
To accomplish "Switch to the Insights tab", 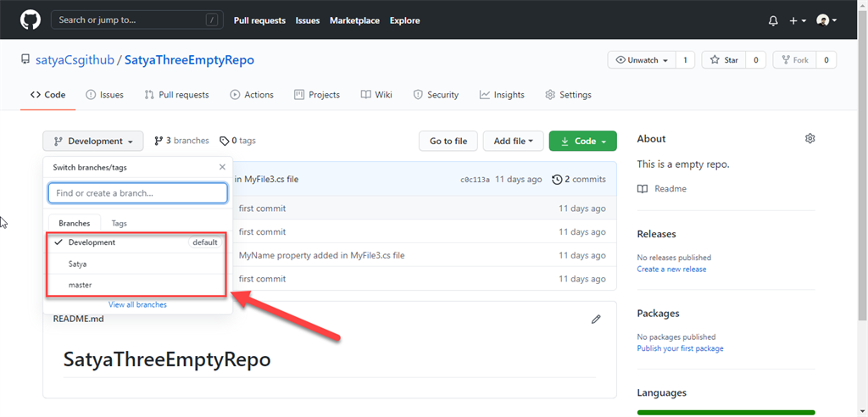I will [x=502, y=95].
